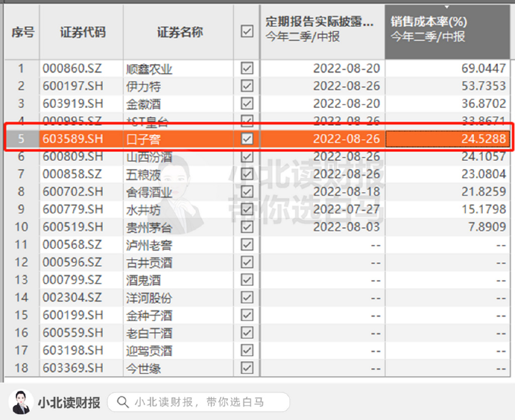
Task: Click disclosure date 2022-08-03
Action: tap(347, 227)
